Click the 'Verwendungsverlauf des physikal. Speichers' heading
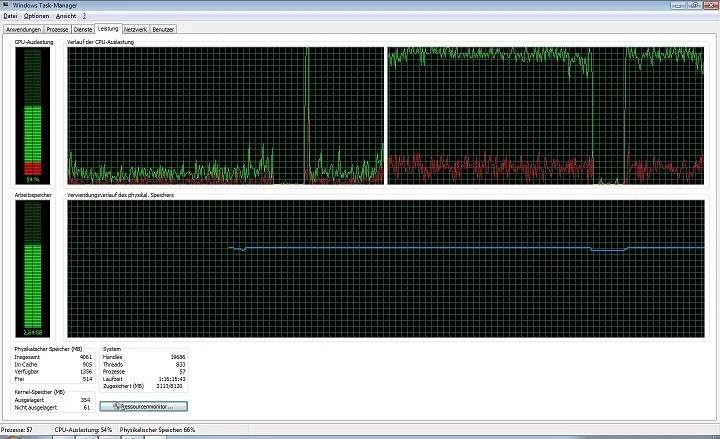Image resolution: width=720 pixels, height=439 pixels. tap(121, 195)
